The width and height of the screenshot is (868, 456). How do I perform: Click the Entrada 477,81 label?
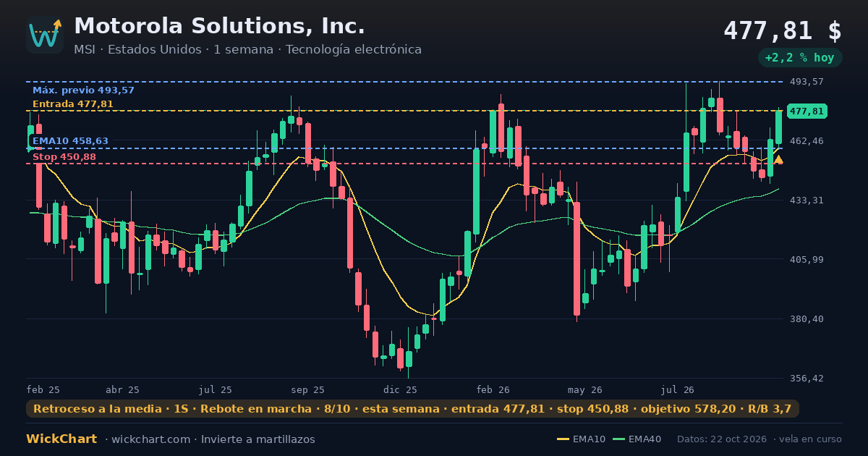pos(73,104)
